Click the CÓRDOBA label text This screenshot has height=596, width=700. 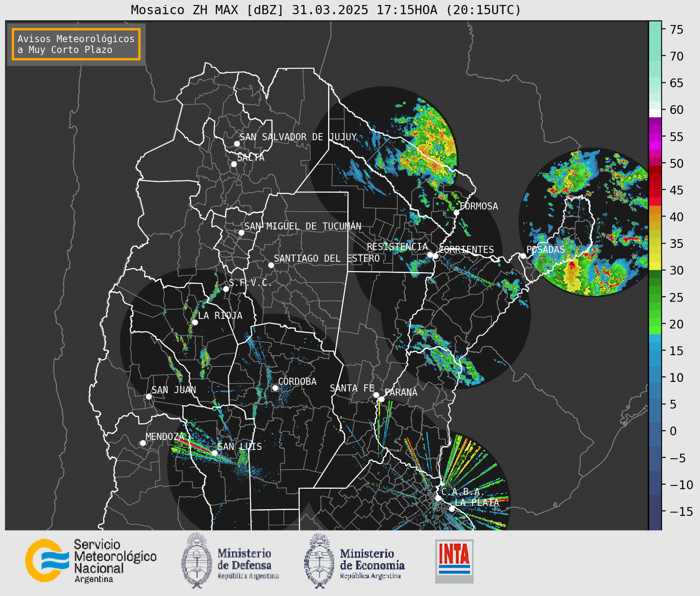[297, 381]
